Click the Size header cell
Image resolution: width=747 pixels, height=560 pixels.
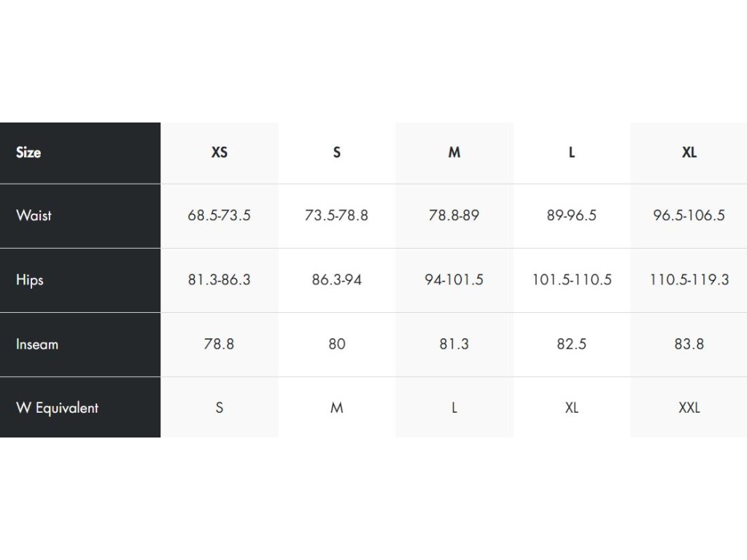pyautogui.click(x=28, y=152)
